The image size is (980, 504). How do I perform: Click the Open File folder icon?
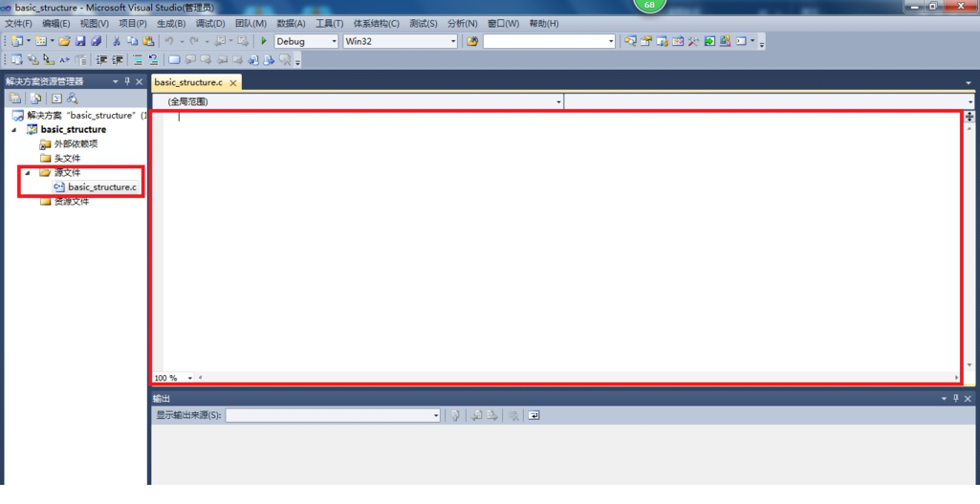point(64,41)
